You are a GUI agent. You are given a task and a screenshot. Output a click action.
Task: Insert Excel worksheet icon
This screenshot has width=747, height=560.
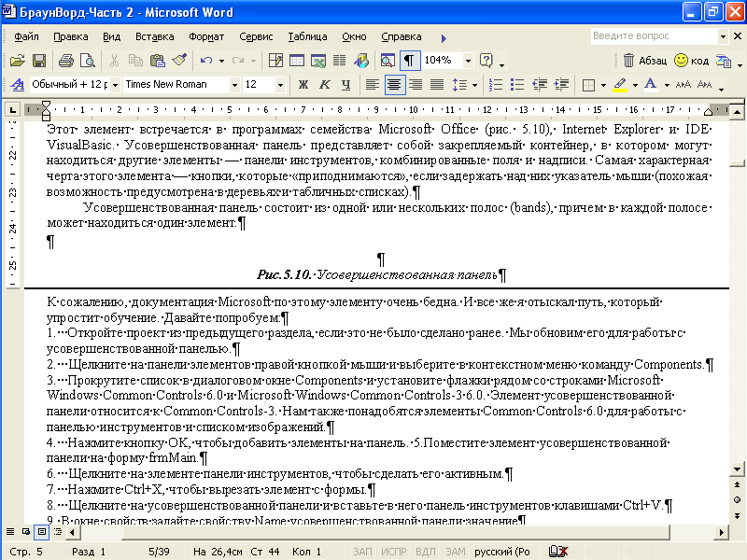coord(318,61)
